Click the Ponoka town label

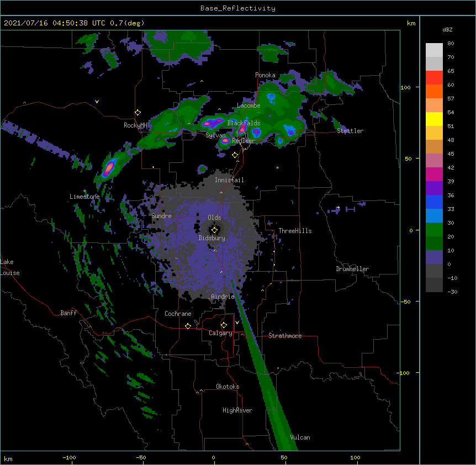click(x=265, y=75)
